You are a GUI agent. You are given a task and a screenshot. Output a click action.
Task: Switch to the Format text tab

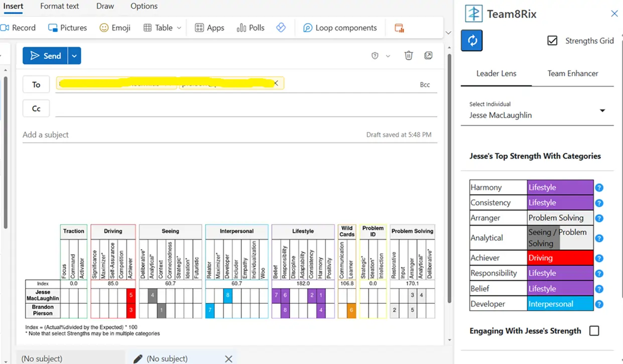coord(60,6)
